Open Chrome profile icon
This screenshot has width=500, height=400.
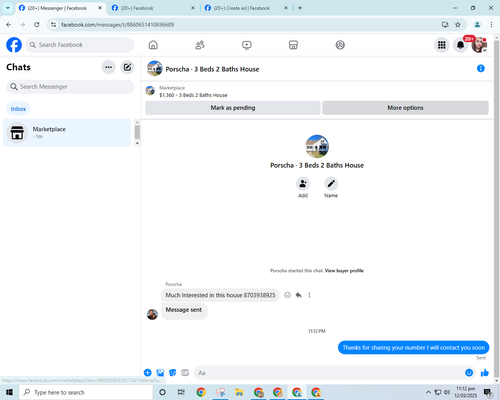[477, 25]
